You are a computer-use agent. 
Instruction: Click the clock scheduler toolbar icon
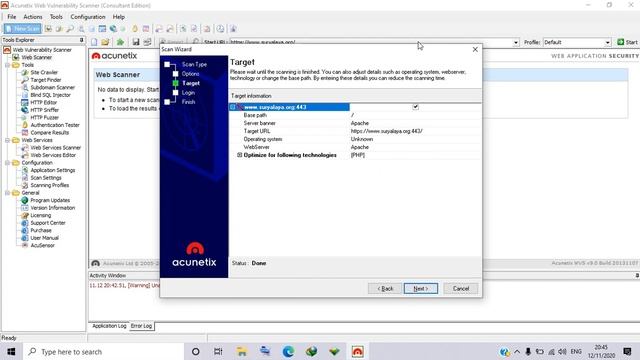click(220, 29)
